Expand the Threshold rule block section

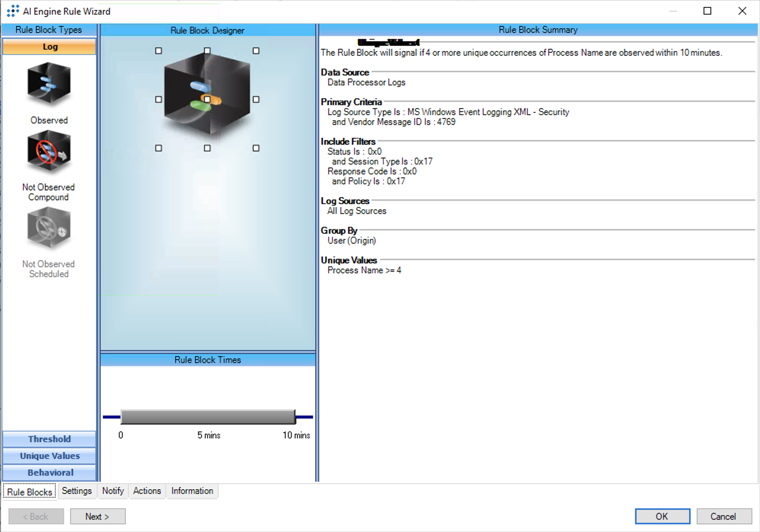[x=49, y=439]
